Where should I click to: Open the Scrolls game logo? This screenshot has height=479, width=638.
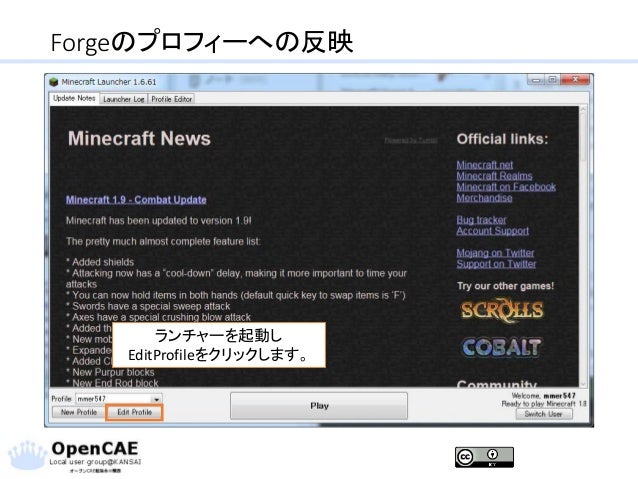[x=502, y=310]
